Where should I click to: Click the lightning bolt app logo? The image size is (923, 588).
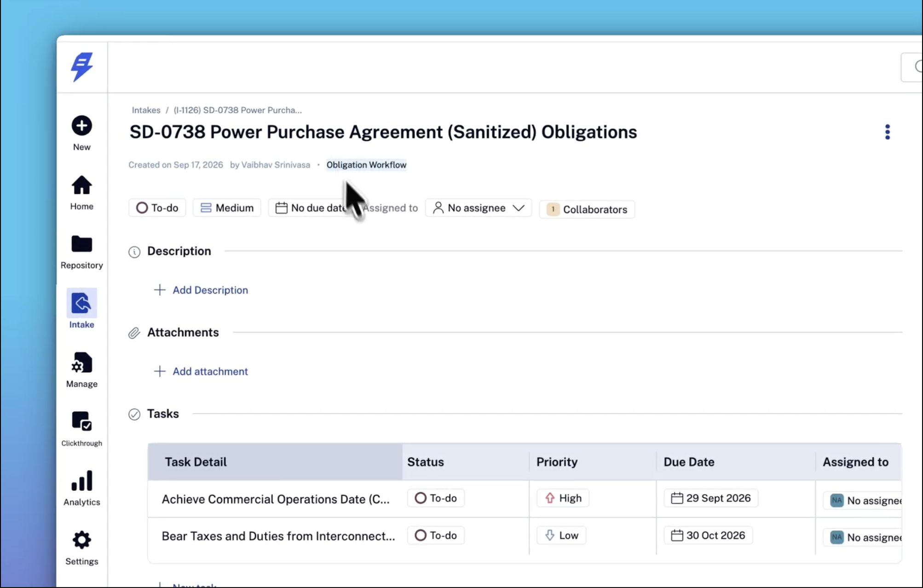pos(82,67)
